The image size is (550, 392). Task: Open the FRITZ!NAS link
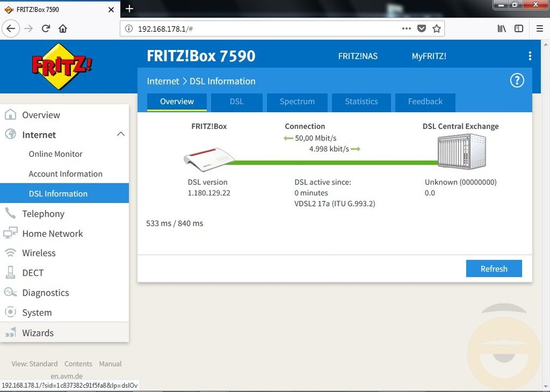[358, 56]
